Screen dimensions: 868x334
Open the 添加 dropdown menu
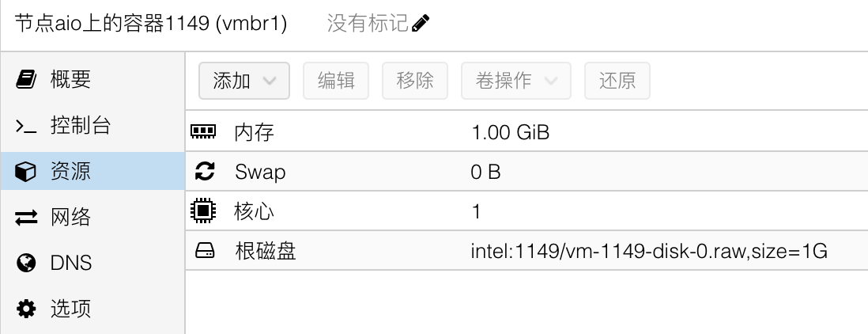click(244, 81)
